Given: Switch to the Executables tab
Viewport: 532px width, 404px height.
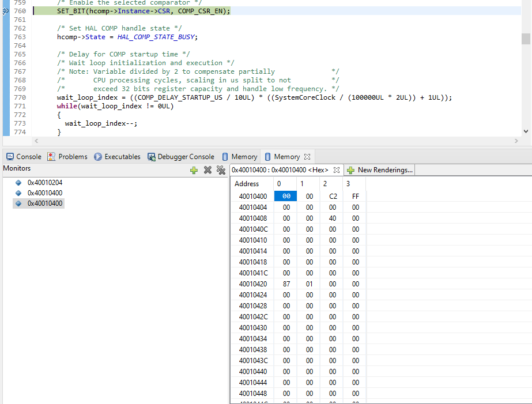Looking at the screenshot, I should (x=118, y=157).
